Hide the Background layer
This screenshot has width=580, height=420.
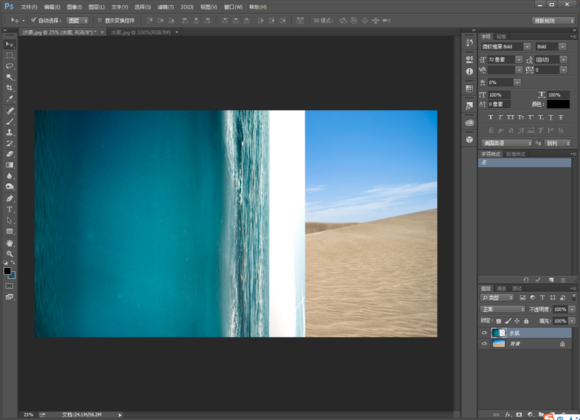pyautogui.click(x=484, y=344)
